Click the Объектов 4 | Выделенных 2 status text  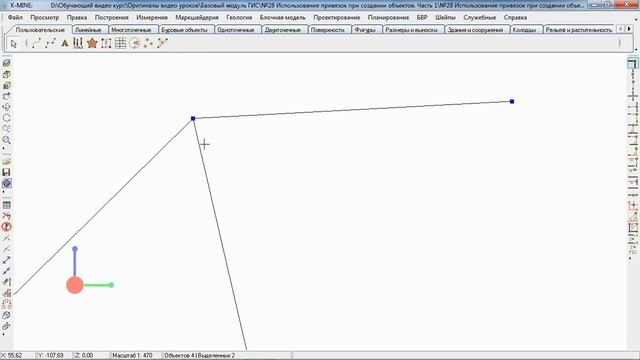[200, 356]
